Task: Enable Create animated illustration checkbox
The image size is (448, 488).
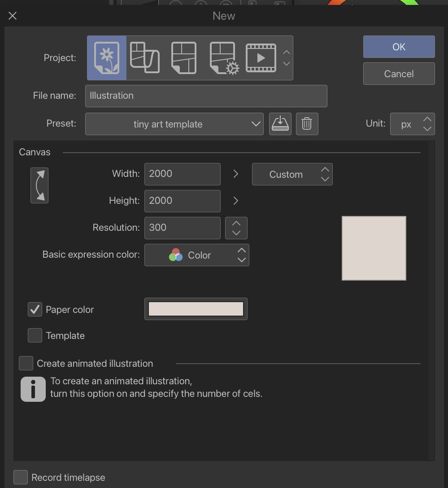Action: click(26, 363)
